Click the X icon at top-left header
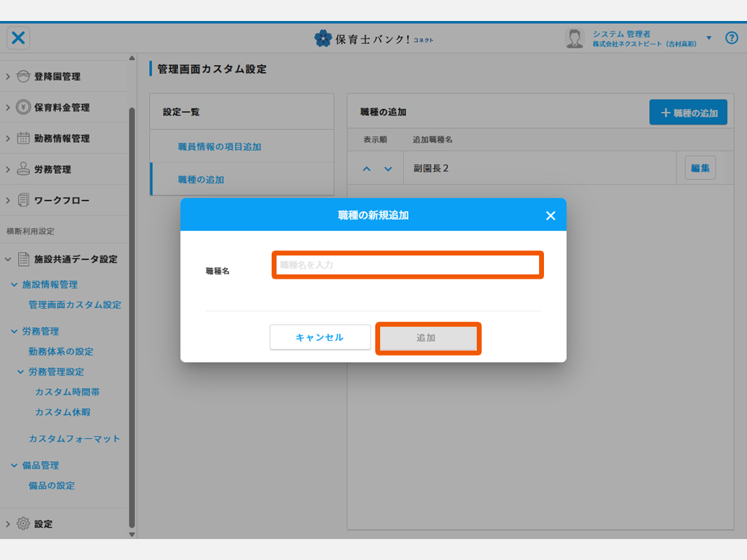The height and width of the screenshot is (560, 747). tap(18, 38)
